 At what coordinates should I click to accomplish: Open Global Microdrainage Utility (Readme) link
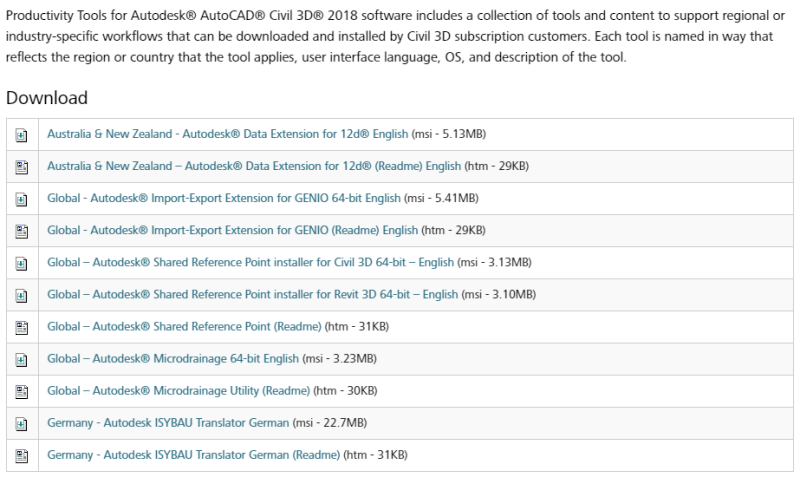[x=179, y=391]
